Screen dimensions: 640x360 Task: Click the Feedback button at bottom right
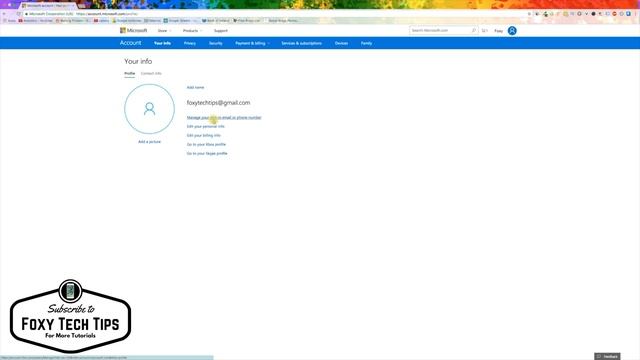[607, 356]
